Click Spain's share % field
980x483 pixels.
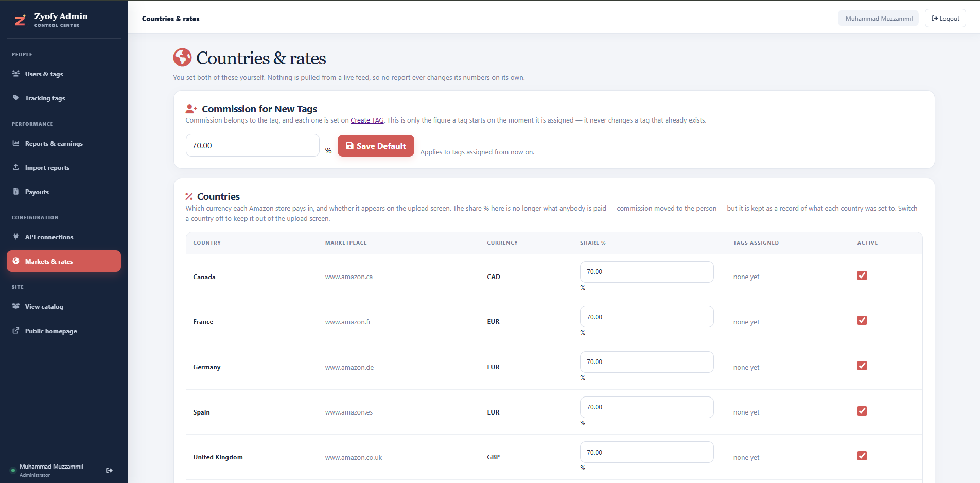click(x=646, y=407)
